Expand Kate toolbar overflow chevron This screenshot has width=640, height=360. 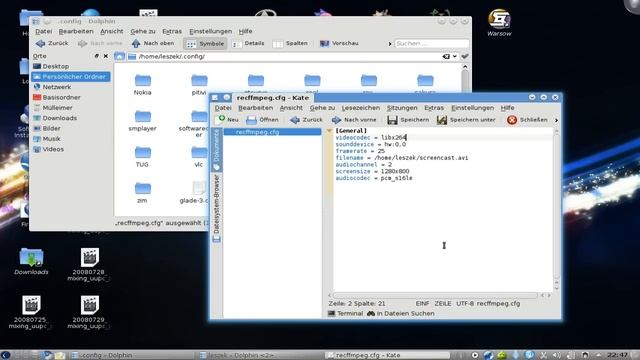pyautogui.click(x=556, y=120)
